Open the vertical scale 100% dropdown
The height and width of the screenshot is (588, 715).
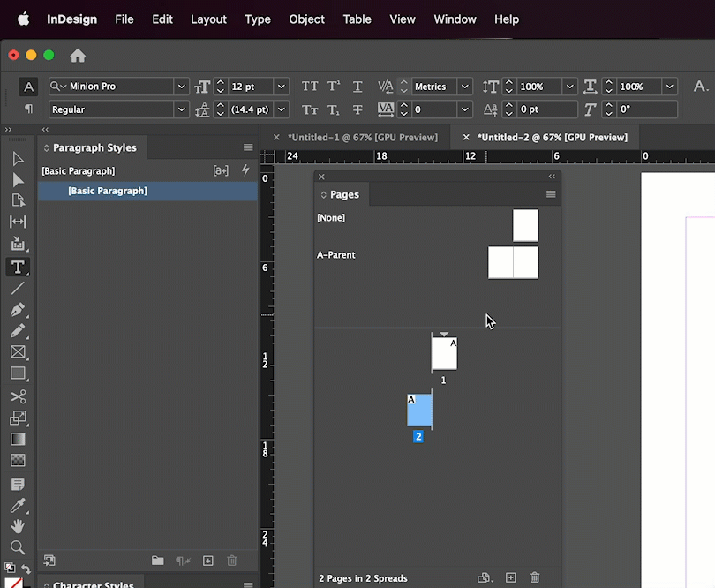tap(569, 87)
